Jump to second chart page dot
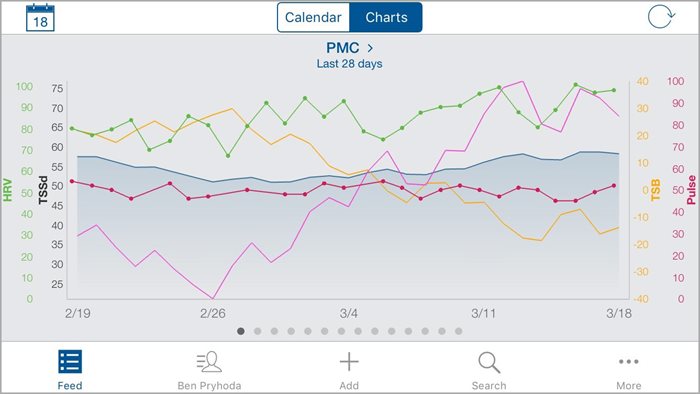The width and height of the screenshot is (700, 394). pos(258,331)
